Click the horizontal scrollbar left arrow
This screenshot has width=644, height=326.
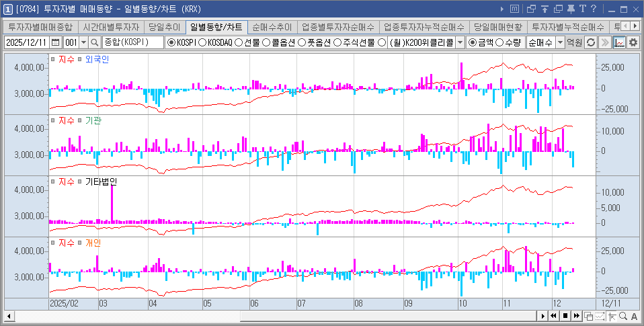[x=9, y=316]
